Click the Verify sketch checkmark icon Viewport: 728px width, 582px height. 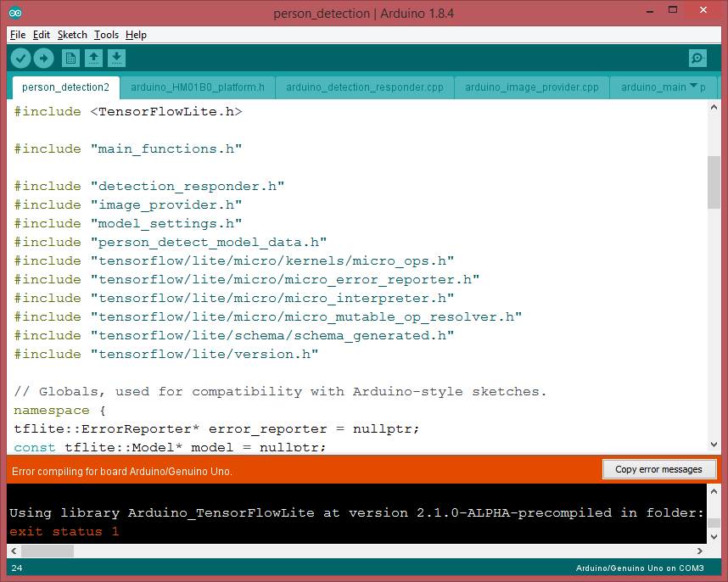(x=21, y=59)
